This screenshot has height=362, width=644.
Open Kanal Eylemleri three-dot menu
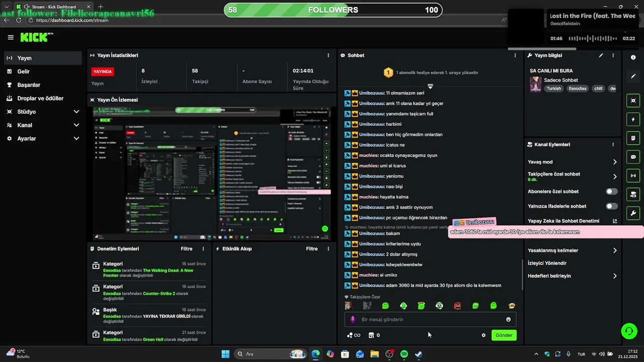click(613, 144)
